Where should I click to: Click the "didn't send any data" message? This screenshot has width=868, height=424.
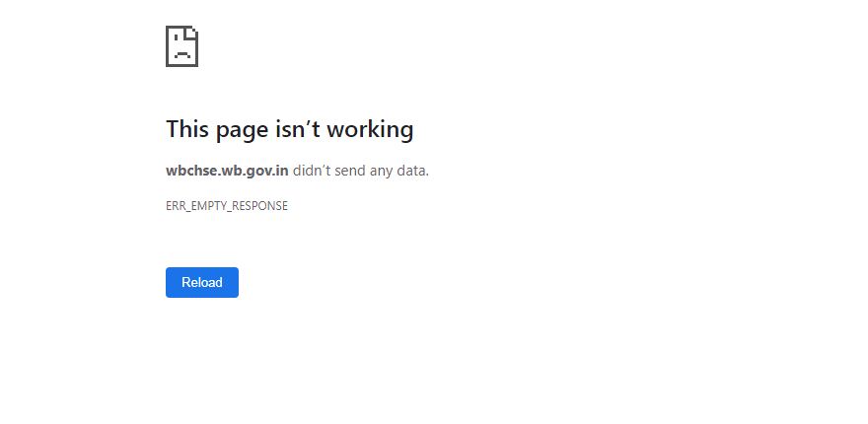point(360,171)
